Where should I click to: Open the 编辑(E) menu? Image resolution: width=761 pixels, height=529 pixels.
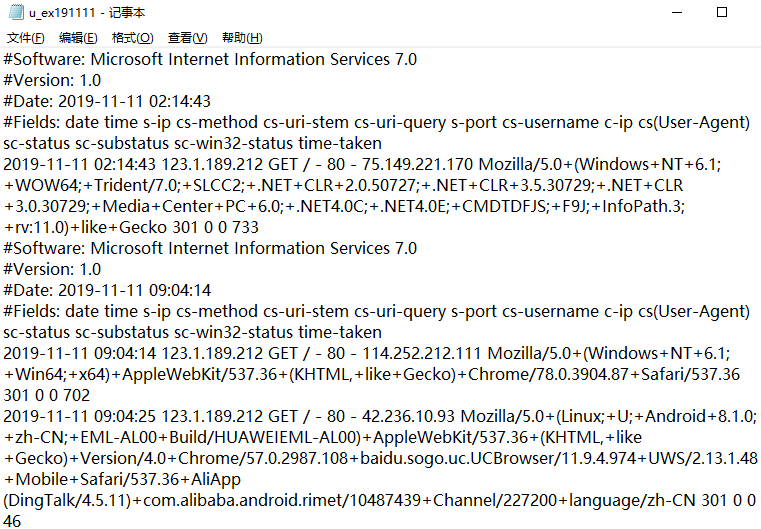click(x=77, y=38)
